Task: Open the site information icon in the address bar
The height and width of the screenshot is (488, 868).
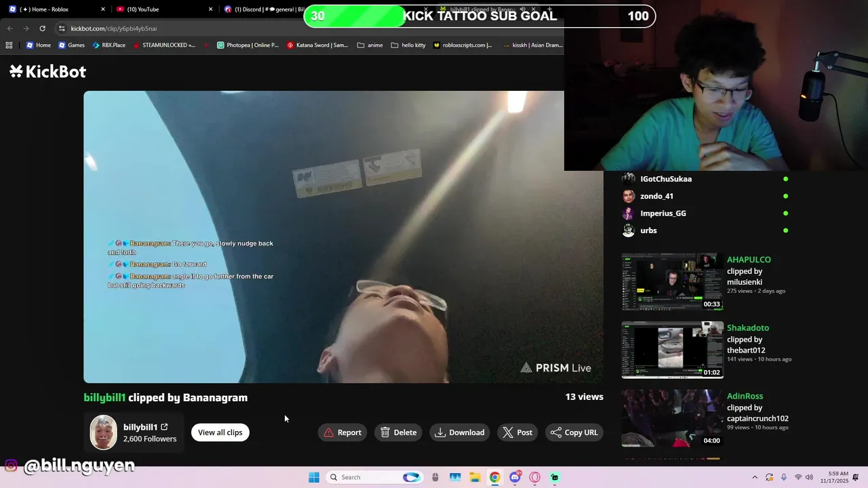Action: pos(62,28)
